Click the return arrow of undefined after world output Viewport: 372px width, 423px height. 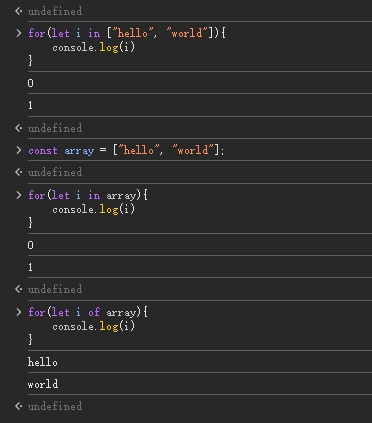point(19,406)
